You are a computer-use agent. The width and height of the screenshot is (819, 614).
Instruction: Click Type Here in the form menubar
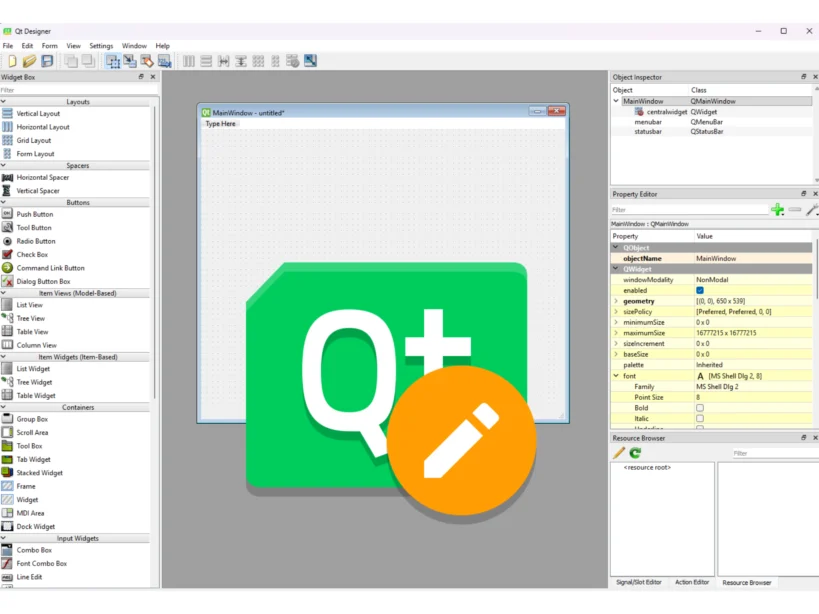pos(220,124)
